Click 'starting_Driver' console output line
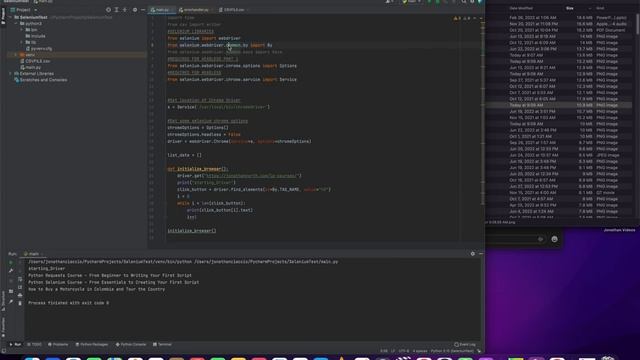Image resolution: width=640 pixels, height=360 pixels. (47, 269)
